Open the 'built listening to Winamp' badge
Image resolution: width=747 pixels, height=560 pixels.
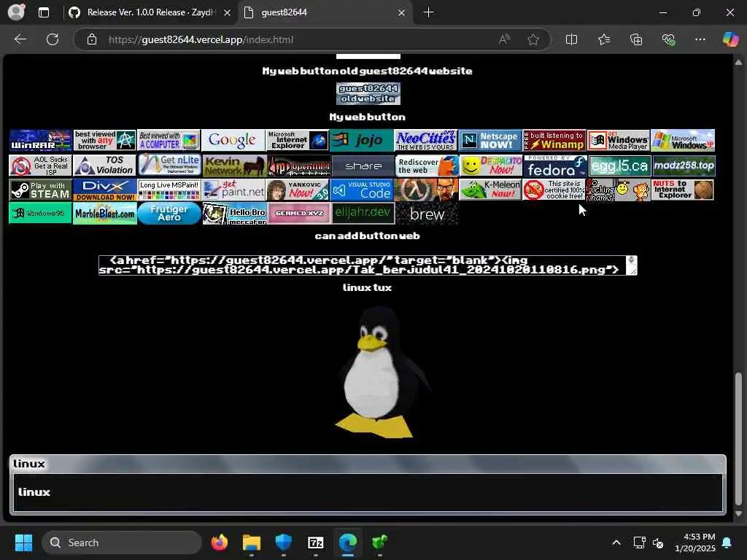(554, 140)
